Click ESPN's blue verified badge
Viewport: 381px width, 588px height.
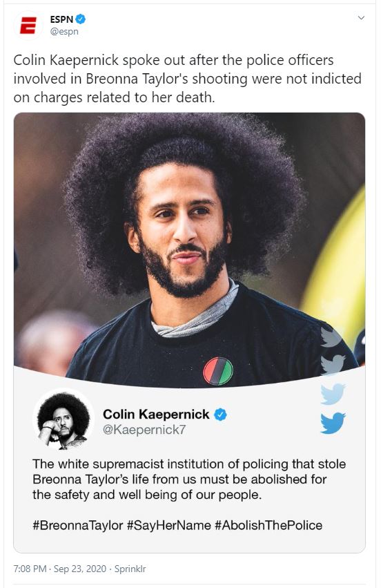tap(80, 19)
